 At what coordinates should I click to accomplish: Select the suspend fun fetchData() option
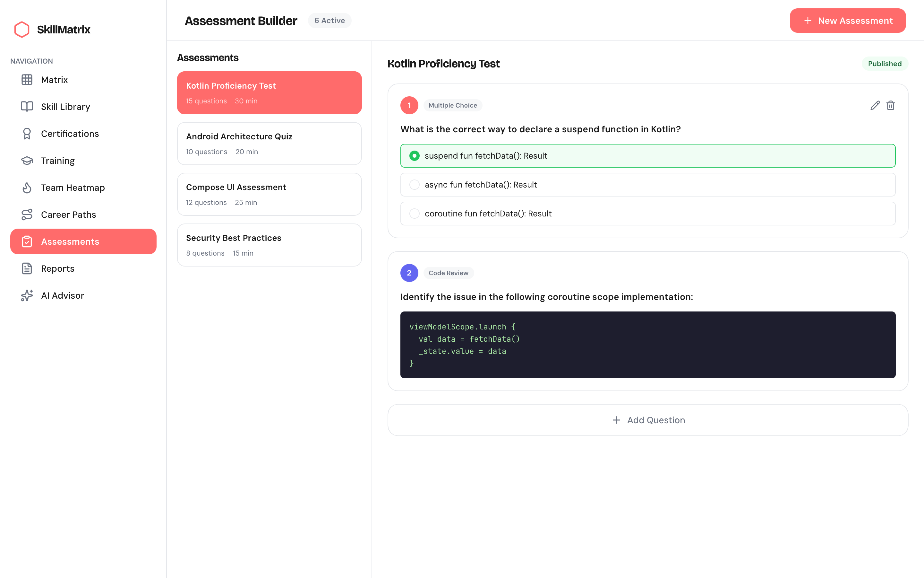647,156
